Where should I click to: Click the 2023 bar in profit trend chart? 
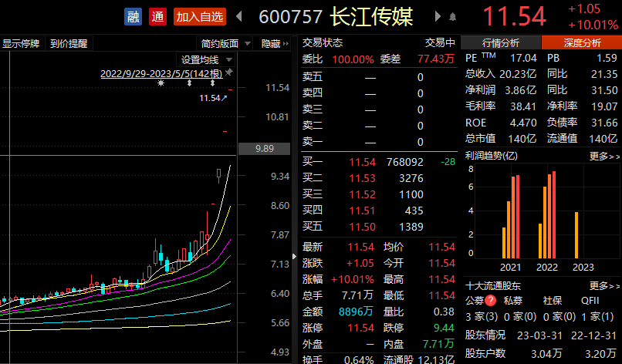[576, 235]
